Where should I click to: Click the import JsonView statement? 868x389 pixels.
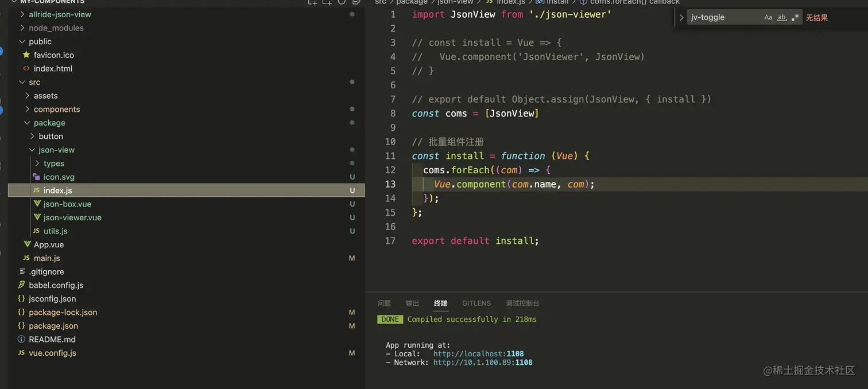point(511,14)
